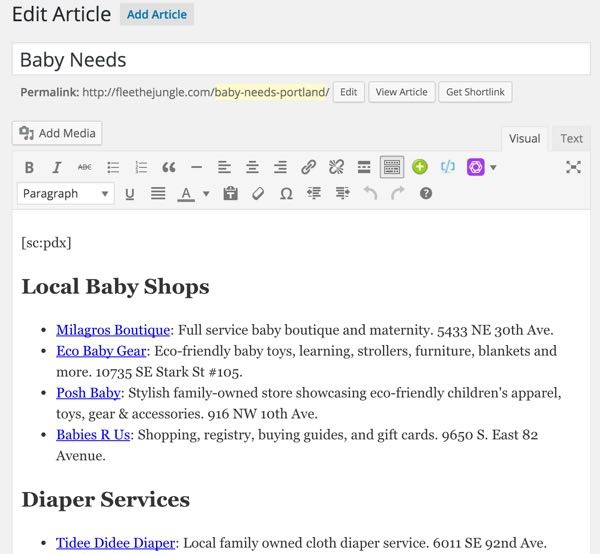The width and height of the screenshot is (600, 554).
Task: Justify the text alignment
Action: click(x=158, y=194)
